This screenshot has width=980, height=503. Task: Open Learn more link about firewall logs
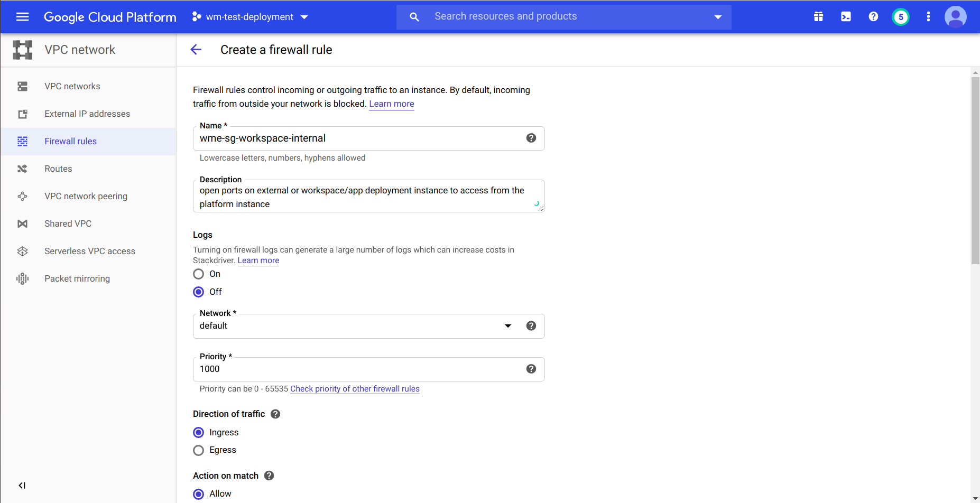point(258,260)
